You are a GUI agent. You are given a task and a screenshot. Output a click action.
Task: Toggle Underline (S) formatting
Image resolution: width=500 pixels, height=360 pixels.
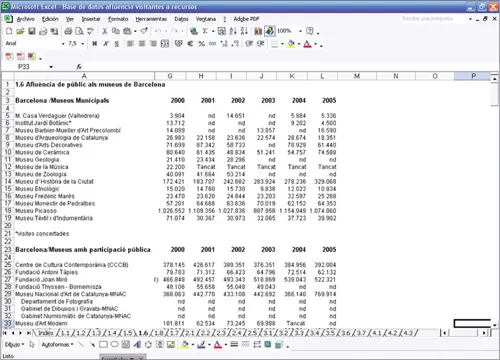(x=117, y=44)
